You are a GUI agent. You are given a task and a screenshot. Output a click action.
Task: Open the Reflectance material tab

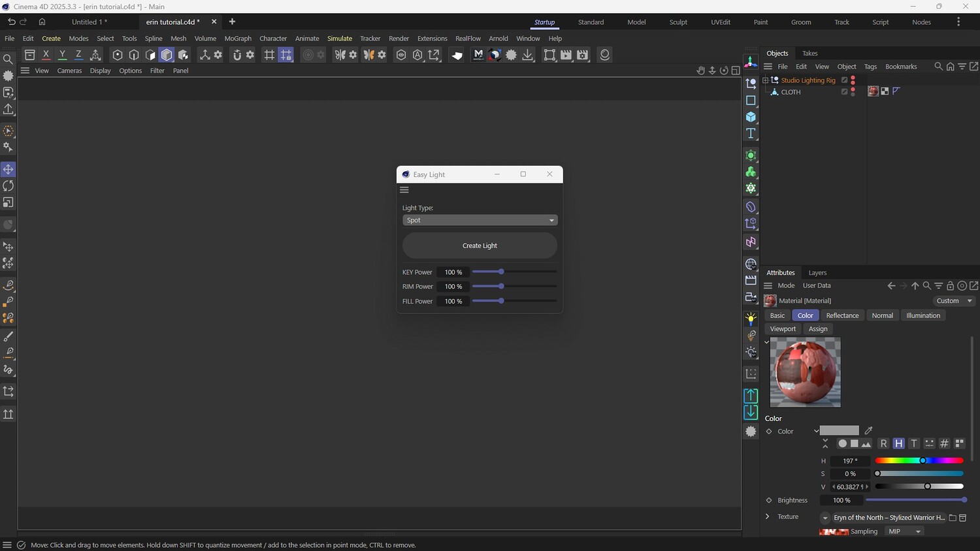[x=842, y=315]
